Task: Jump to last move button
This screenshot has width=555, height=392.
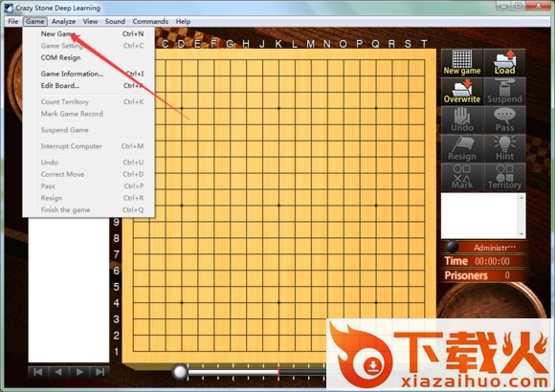Action: [100, 372]
